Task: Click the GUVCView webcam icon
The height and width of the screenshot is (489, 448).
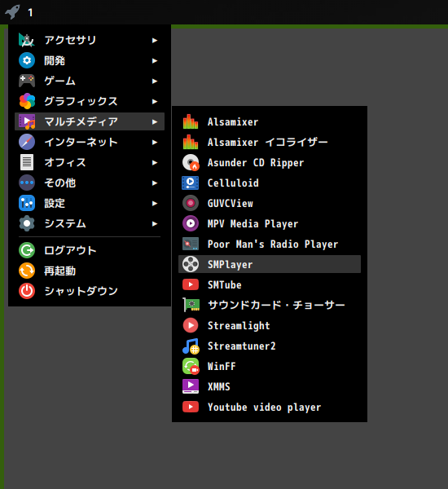Action: 191,203
